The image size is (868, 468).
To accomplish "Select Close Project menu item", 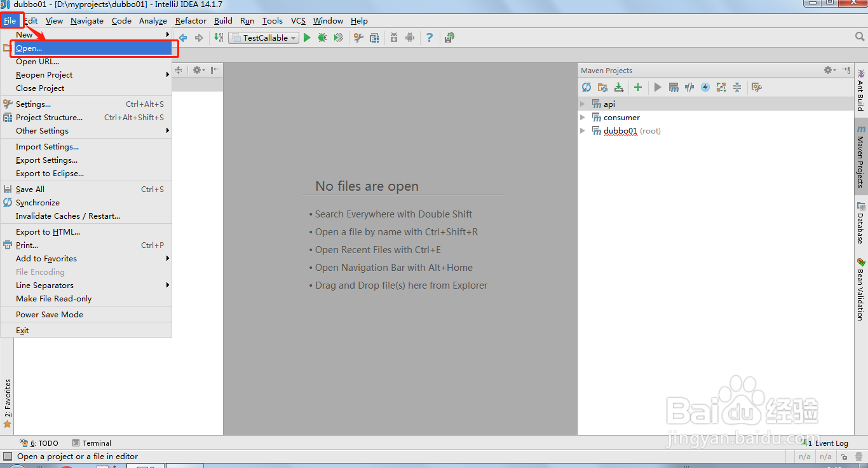I will [86, 88].
